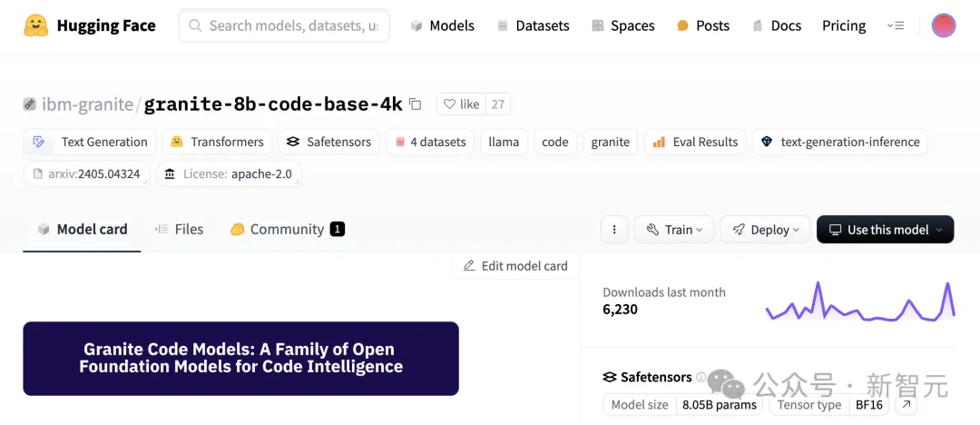This screenshot has width=980, height=425.
Task: Open the arxiv:2405.04324 paper tag
Action: (86, 173)
